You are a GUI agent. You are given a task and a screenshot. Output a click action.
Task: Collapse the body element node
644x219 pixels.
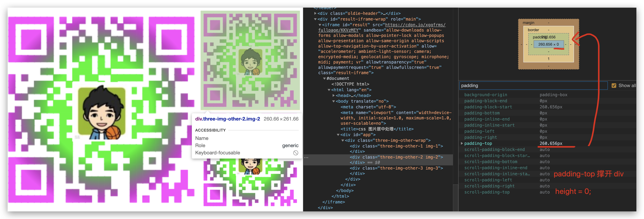click(x=333, y=101)
